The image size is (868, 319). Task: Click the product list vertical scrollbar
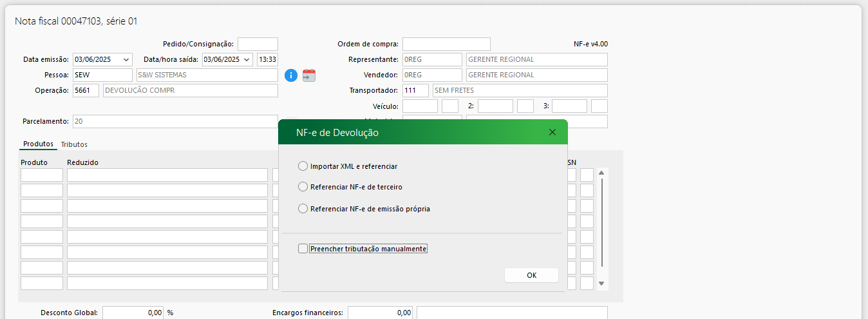click(x=601, y=222)
